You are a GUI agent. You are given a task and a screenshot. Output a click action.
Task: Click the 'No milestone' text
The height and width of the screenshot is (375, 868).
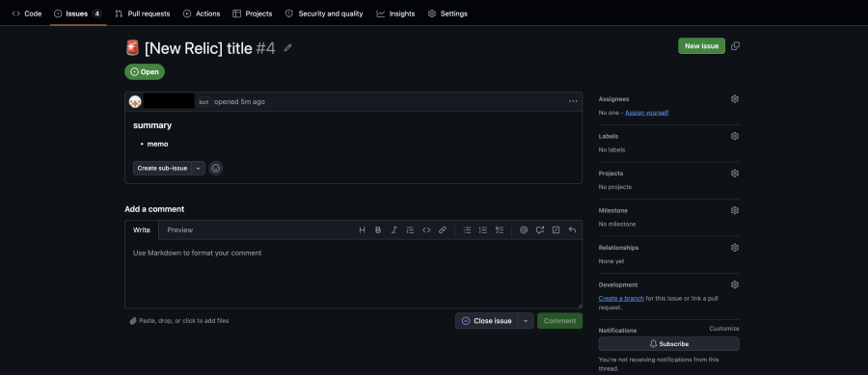click(x=617, y=224)
